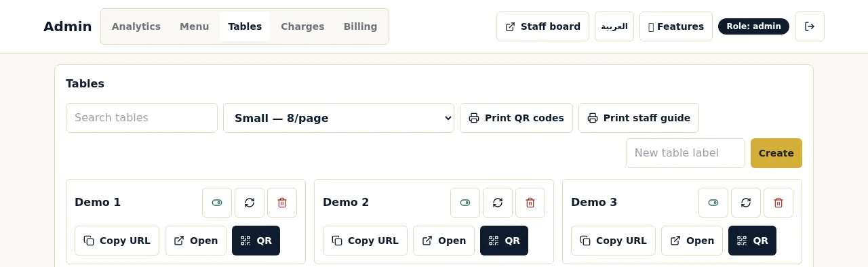Regenerate the link for Demo 2
This screenshot has height=267, width=868.
click(498, 203)
